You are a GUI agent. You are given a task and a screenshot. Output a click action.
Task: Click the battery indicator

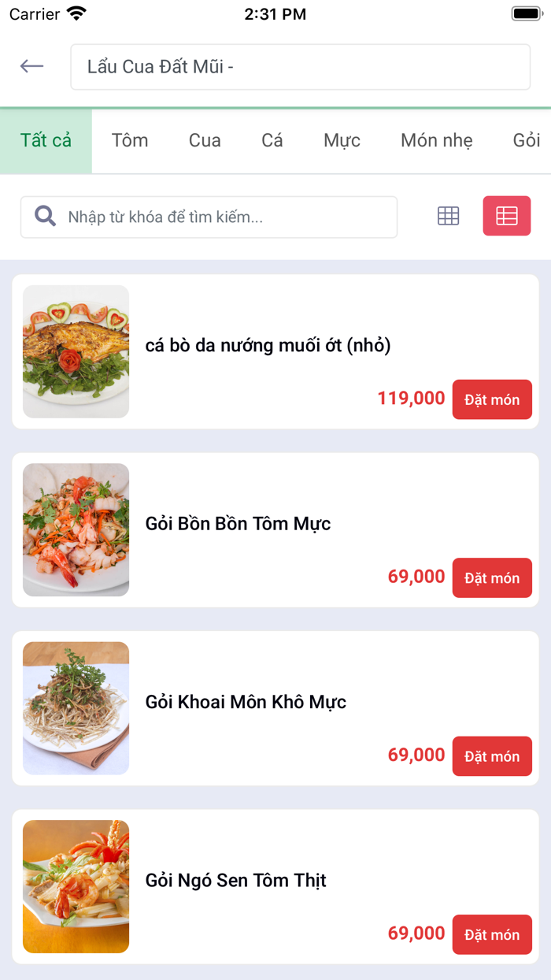click(524, 13)
